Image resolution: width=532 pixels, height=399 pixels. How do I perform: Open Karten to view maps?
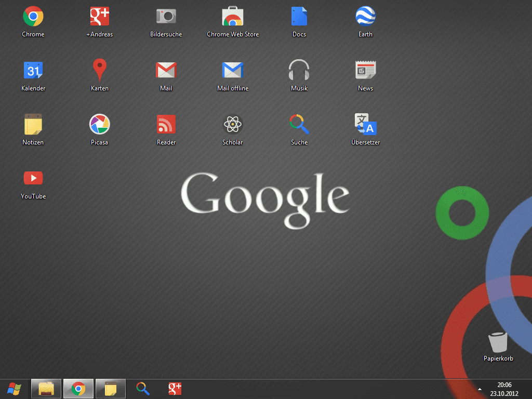[x=99, y=71]
